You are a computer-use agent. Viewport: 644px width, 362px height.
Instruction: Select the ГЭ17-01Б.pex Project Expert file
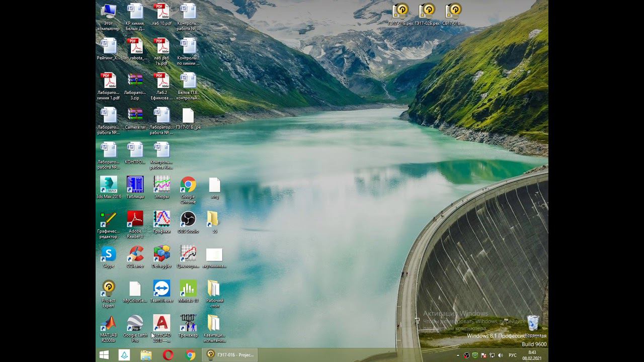pos(400,14)
